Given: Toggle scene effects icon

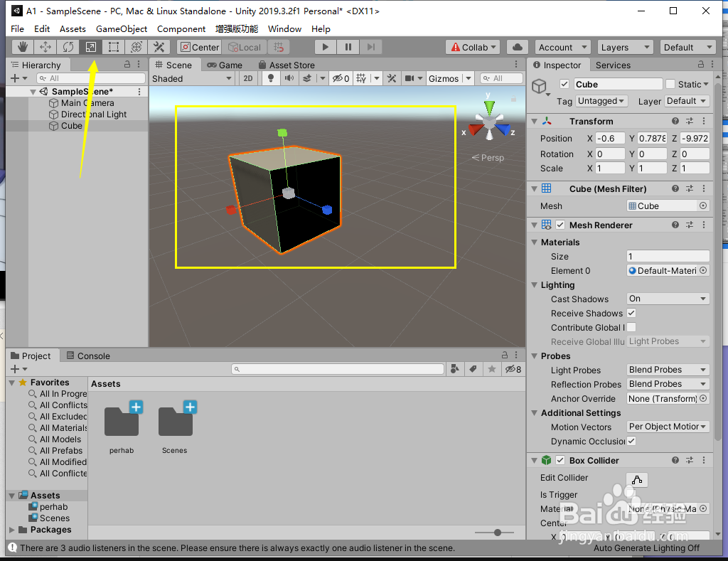Looking at the screenshot, I should click(x=307, y=78).
